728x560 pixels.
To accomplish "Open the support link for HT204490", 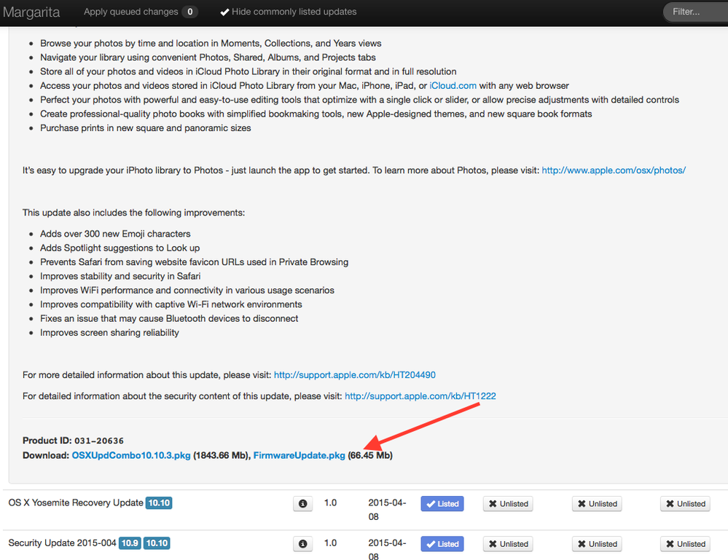I will (x=355, y=375).
